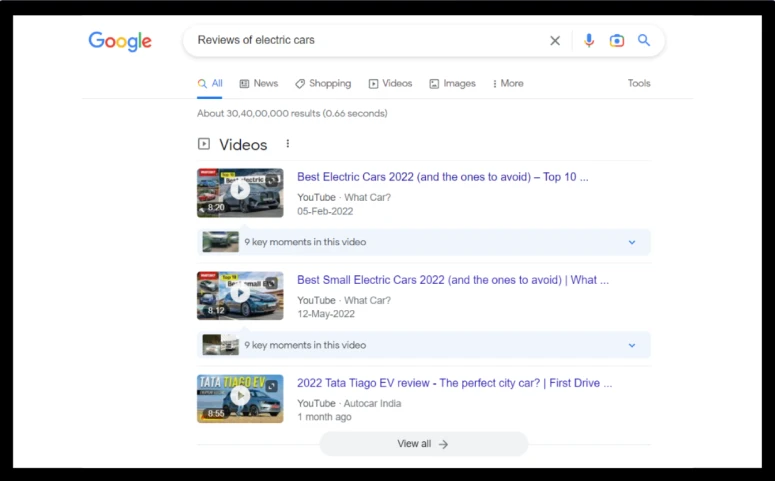Click the View all videos button
The height and width of the screenshot is (481, 775).
pos(424,444)
